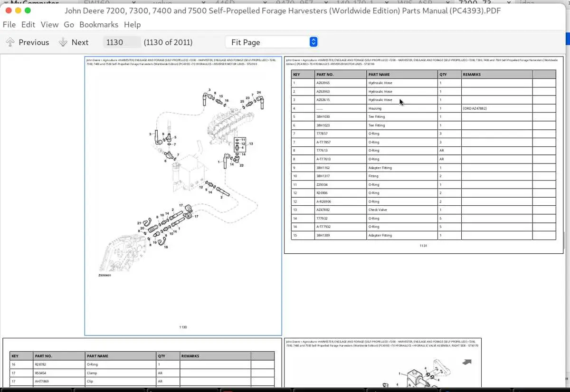Open the Fit Page zoom dropdown
This screenshot has width=570, height=392.
tap(271, 42)
